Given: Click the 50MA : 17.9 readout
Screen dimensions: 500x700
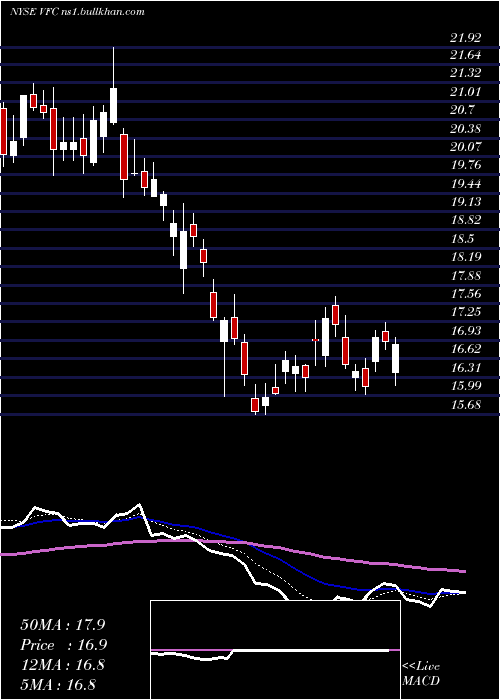Looking at the screenshot, I should 62,625.
